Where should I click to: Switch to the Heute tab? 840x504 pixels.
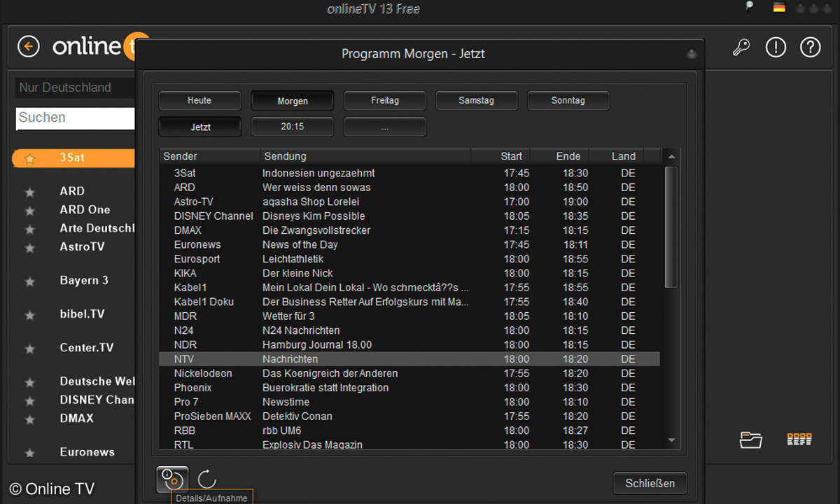[x=199, y=101]
